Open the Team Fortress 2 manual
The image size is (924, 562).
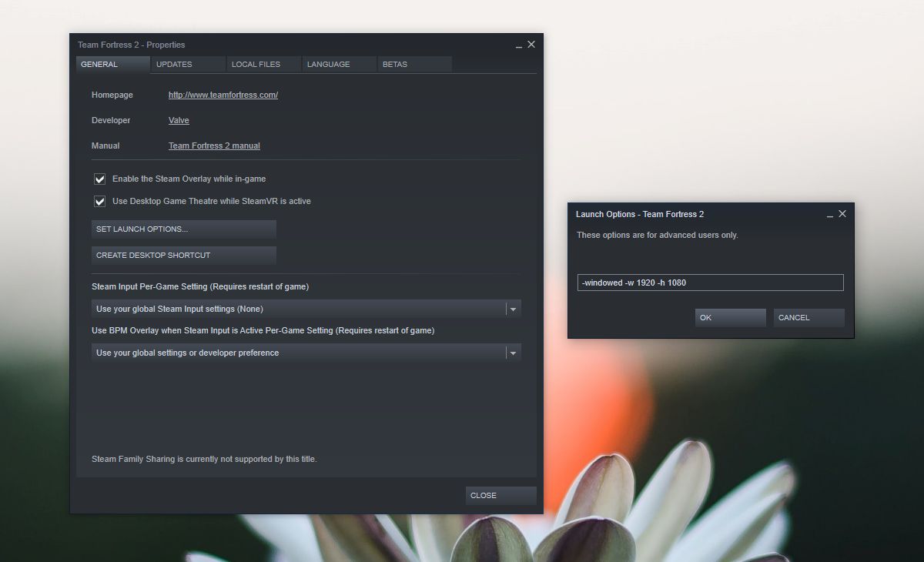[x=214, y=146]
